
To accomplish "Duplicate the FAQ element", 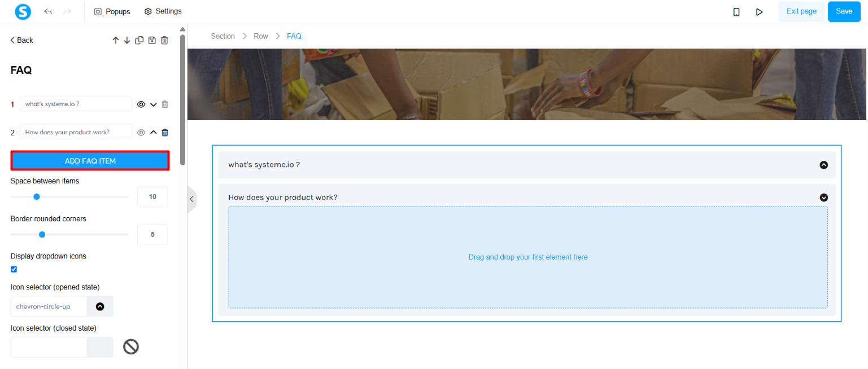I will pos(139,40).
